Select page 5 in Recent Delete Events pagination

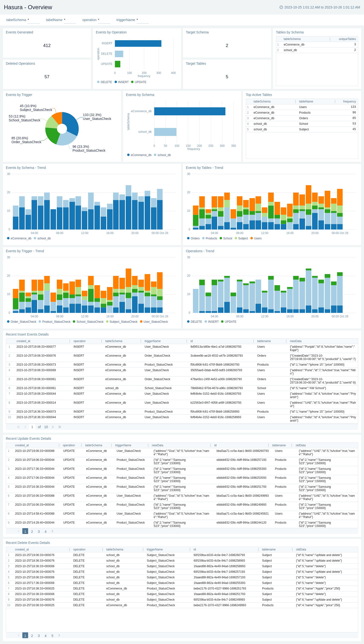(52, 636)
